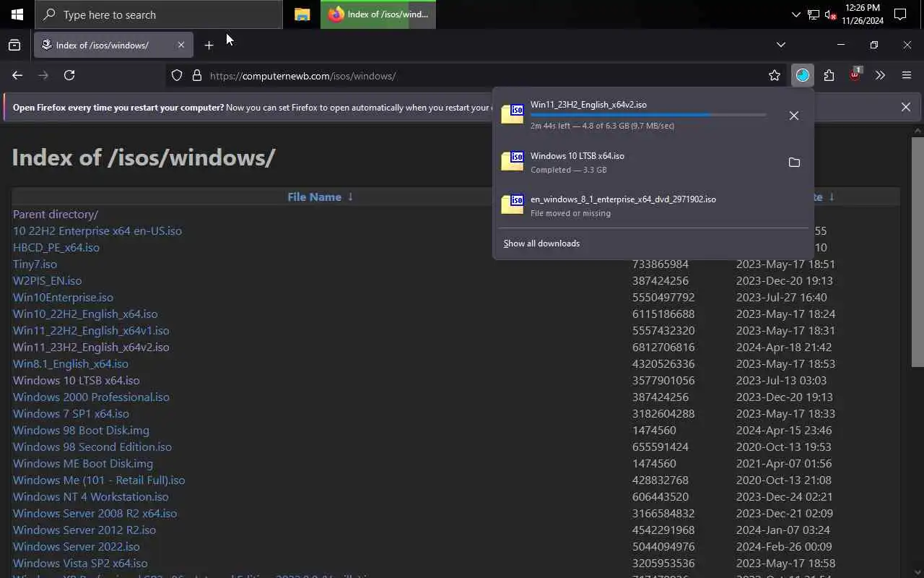Click date 2023-Jul-27 16:40

tap(782, 297)
